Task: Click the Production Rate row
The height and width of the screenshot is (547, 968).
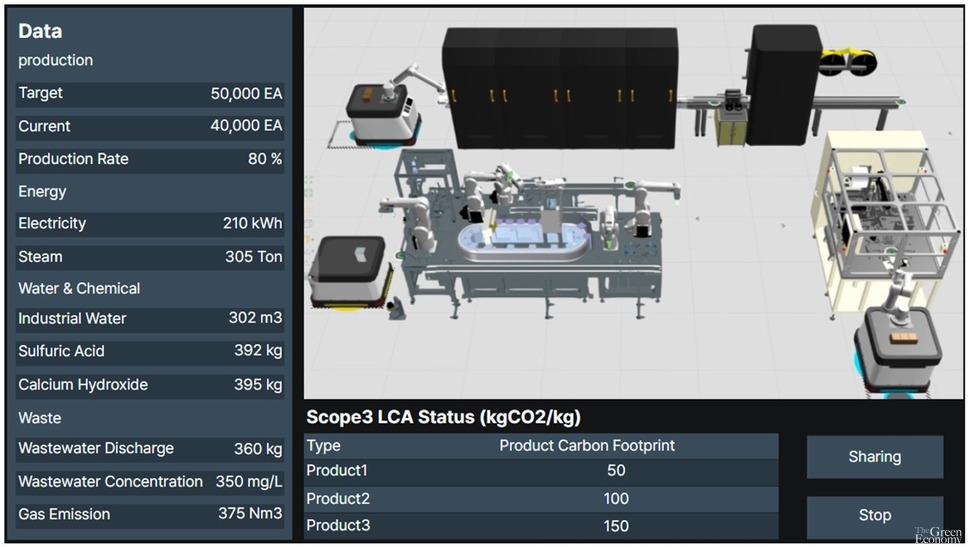Action: tap(150, 159)
